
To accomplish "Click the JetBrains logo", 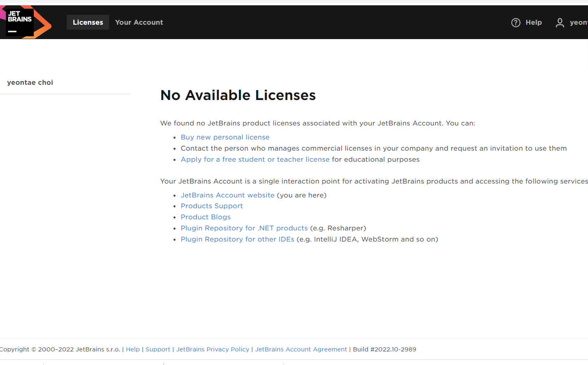I will [x=26, y=22].
